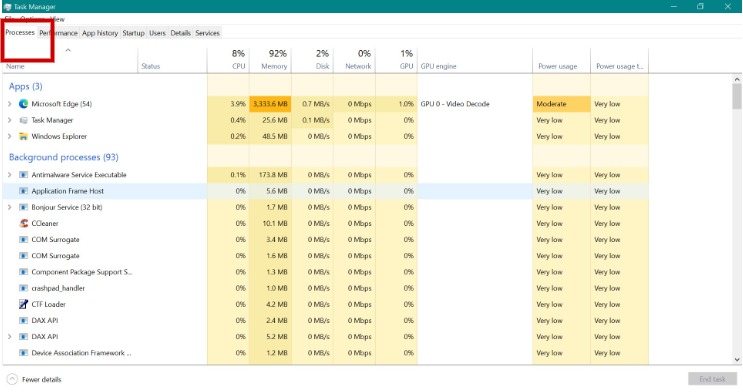Click the End task button

(x=712, y=379)
